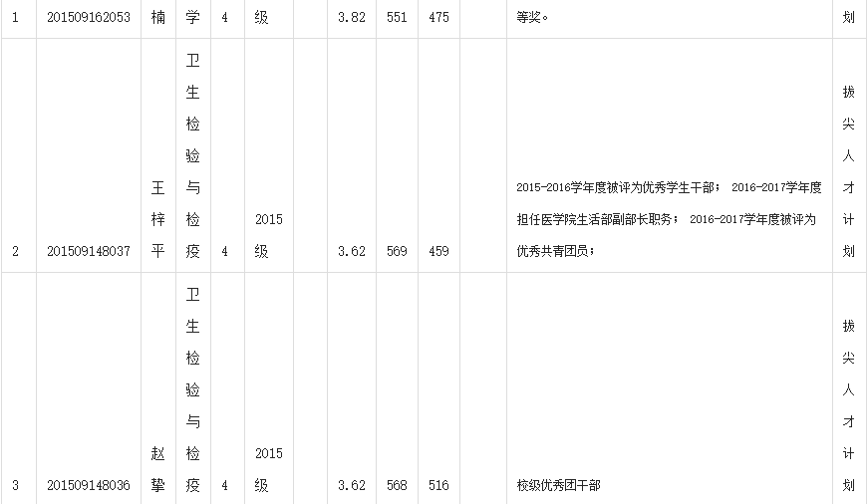
Task: Click the name 王梓平
Action: pos(156,219)
